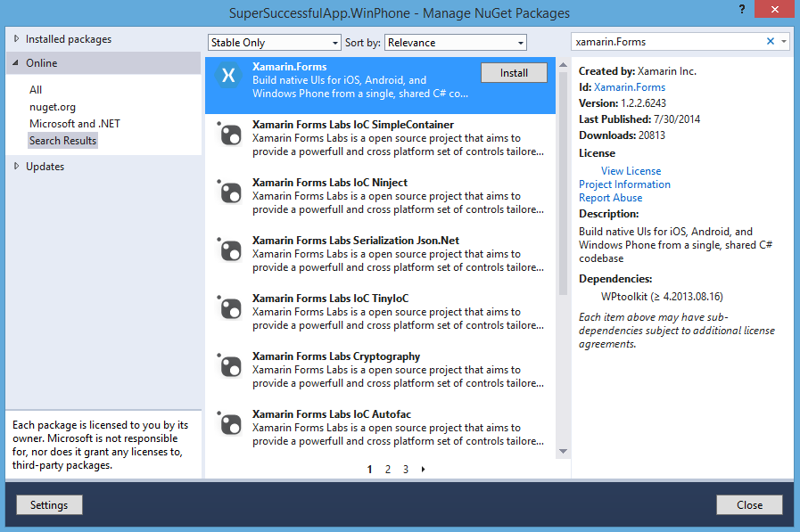Open the Project Information link
This screenshot has width=800, height=532.
pos(624,184)
